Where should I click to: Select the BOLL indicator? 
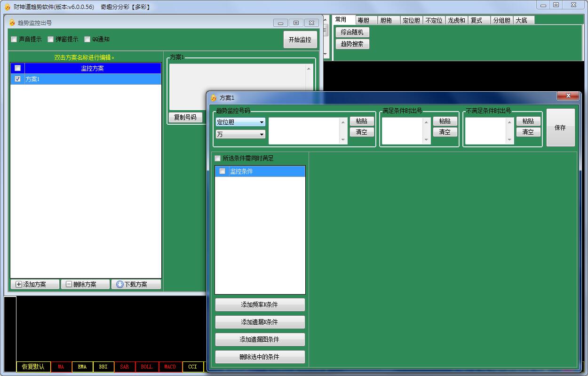tap(147, 367)
